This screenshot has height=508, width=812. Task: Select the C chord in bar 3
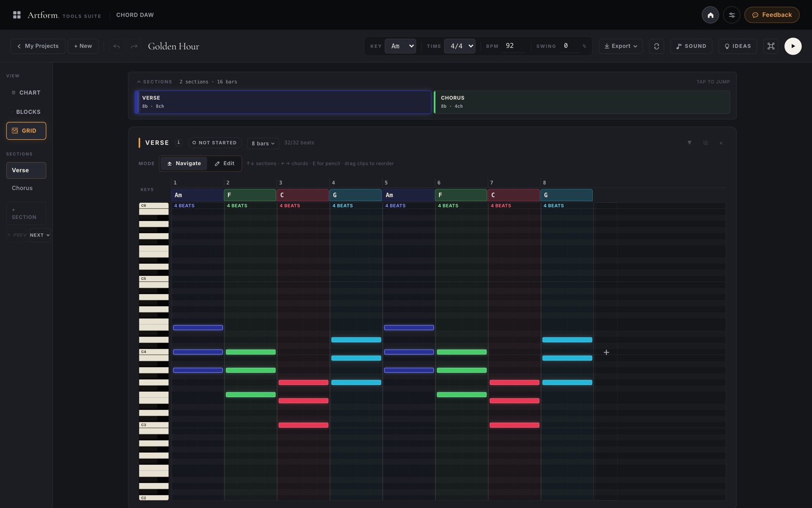pyautogui.click(x=303, y=195)
